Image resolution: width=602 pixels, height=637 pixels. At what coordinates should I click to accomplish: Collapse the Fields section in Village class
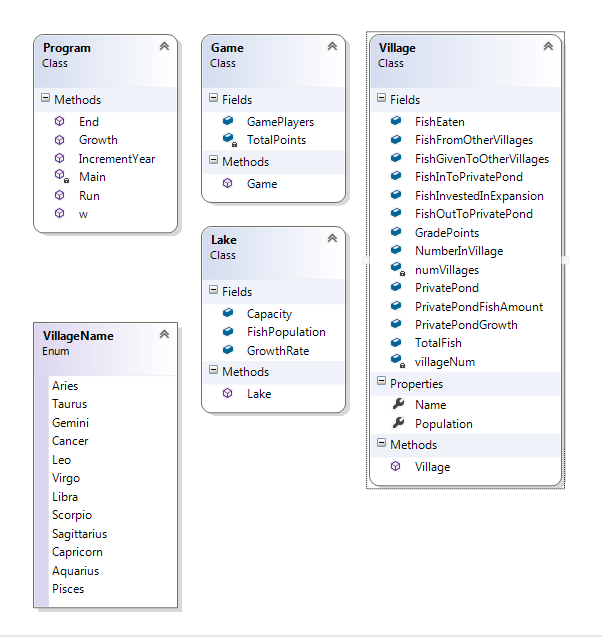[382, 99]
